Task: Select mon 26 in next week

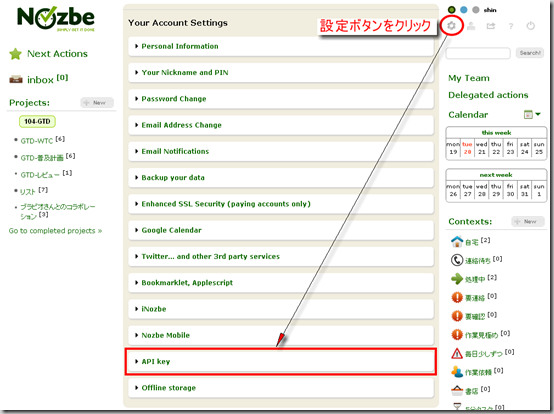Action: click(453, 190)
